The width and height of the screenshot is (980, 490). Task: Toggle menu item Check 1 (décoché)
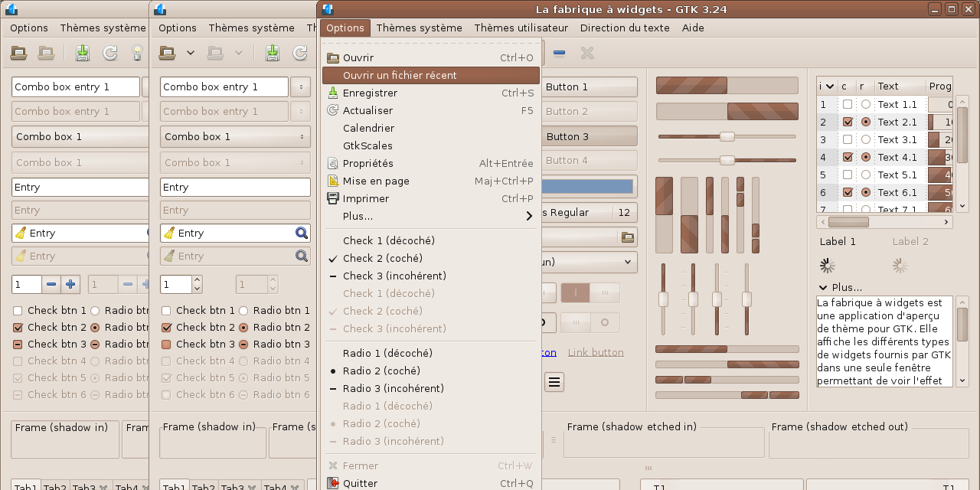[x=388, y=240]
